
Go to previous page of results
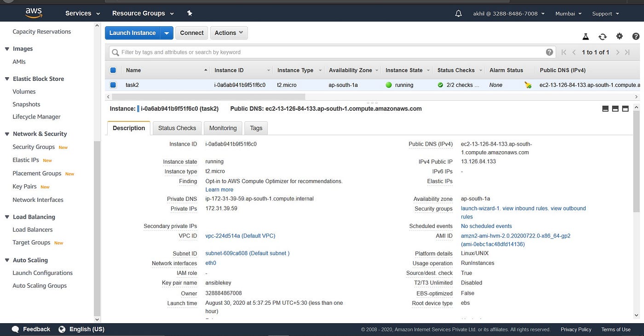pyautogui.click(x=574, y=52)
